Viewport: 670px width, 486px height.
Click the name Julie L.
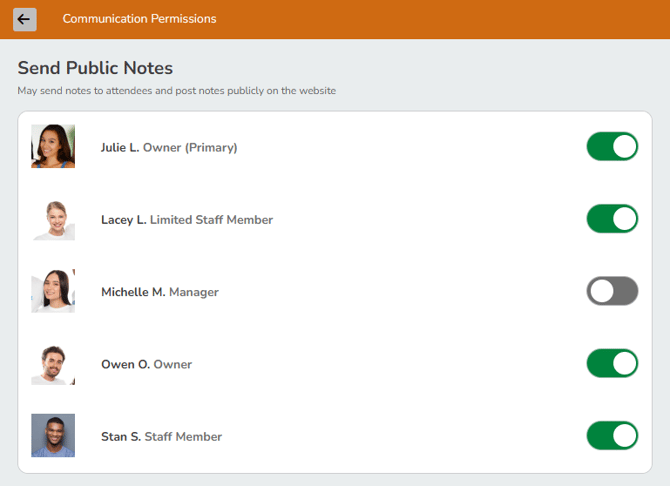point(120,147)
